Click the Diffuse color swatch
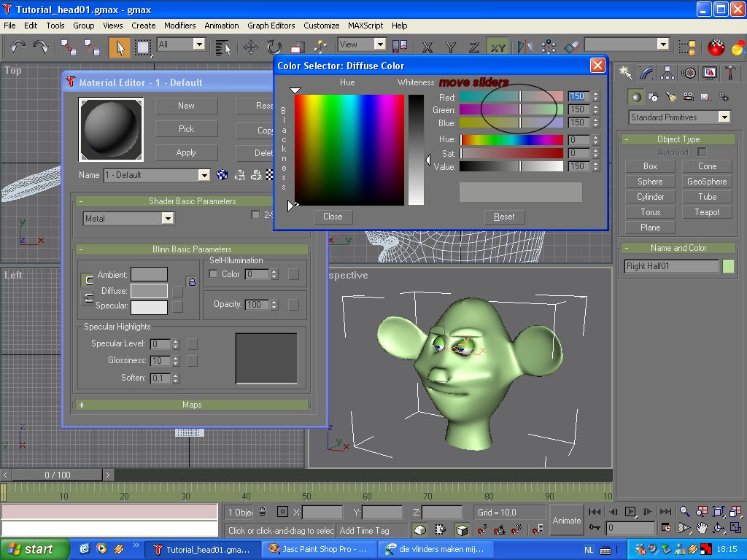The image size is (747, 560). [x=149, y=291]
